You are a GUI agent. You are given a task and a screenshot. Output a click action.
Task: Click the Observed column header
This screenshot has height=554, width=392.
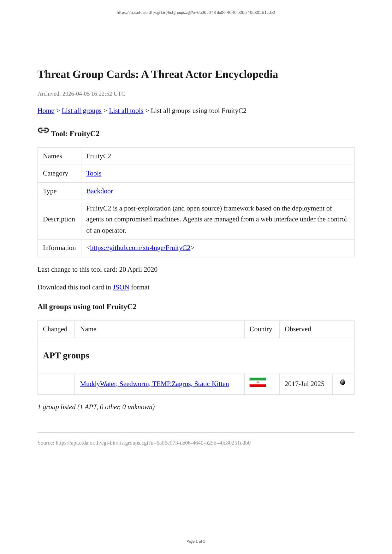(x=298, y=329)
